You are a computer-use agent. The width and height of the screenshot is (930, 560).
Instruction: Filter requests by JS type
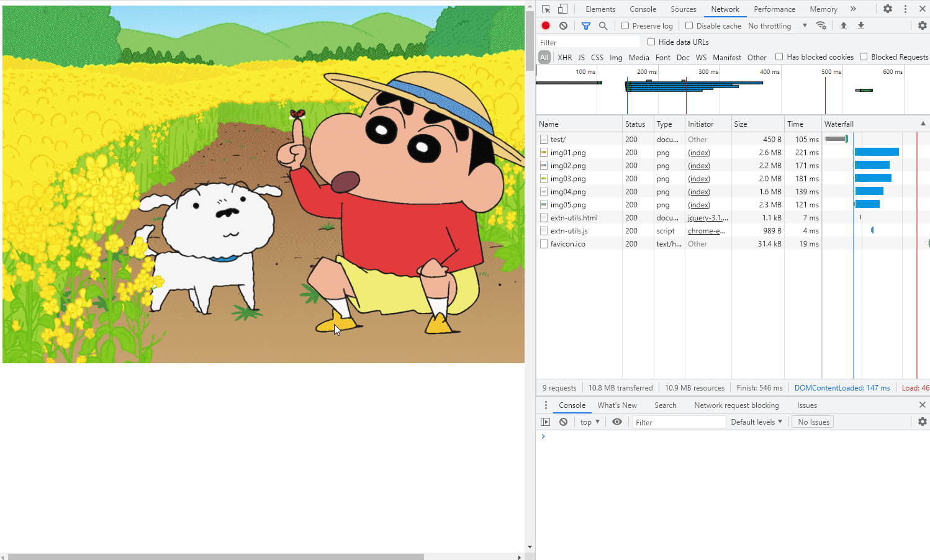581,57
